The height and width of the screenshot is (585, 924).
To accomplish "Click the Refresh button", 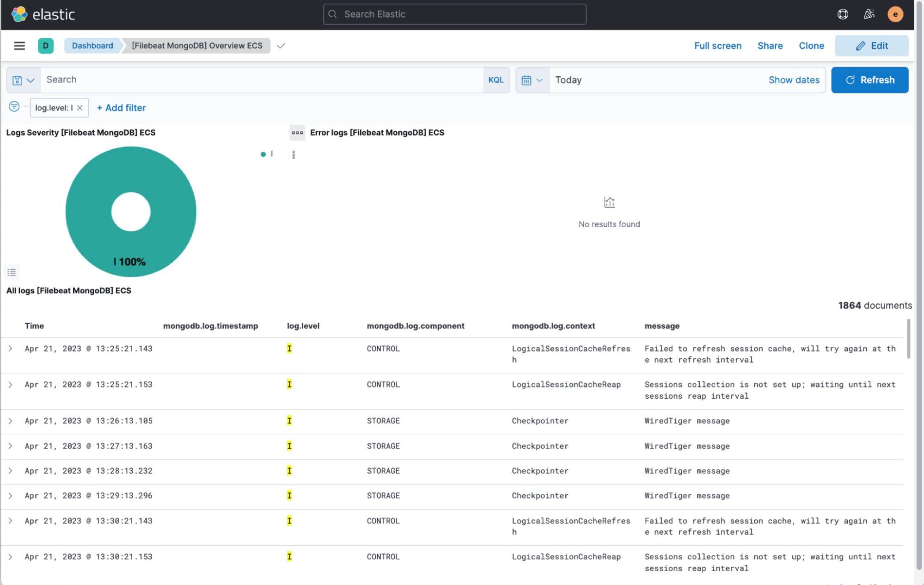I will pos(869,80).
